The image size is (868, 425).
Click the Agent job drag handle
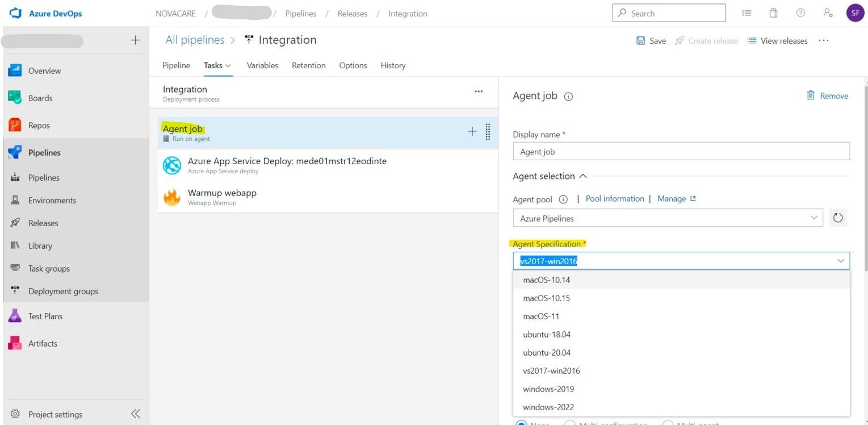[x=488, y=132]
